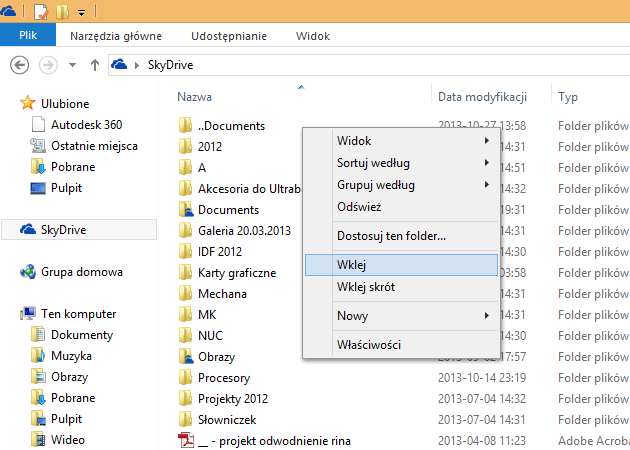
Task: Choose Odśwież from the context menu
Action: coord(402,207)
